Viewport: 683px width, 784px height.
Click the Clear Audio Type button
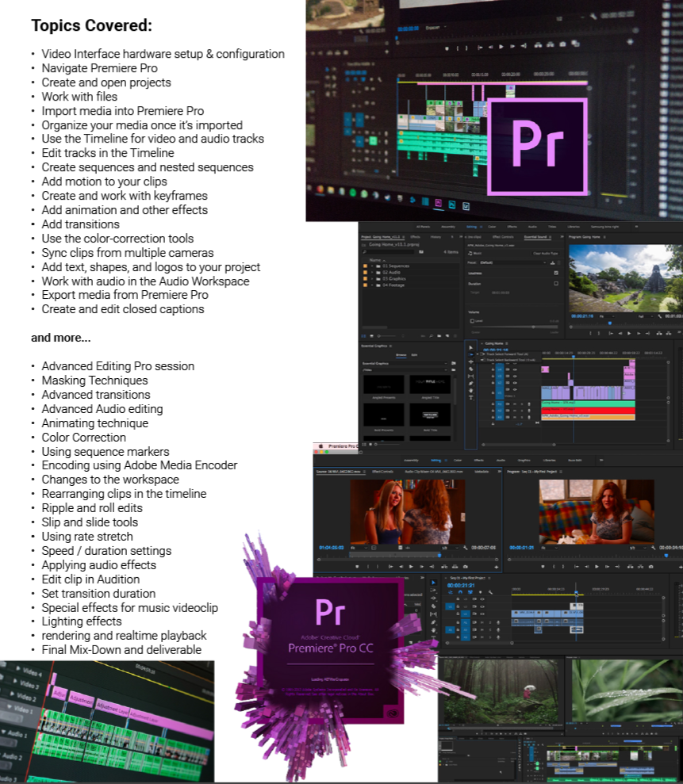point(546,254)
